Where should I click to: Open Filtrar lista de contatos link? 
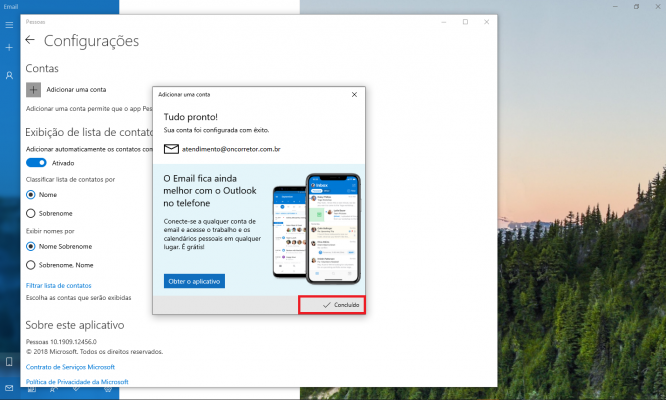59,285
